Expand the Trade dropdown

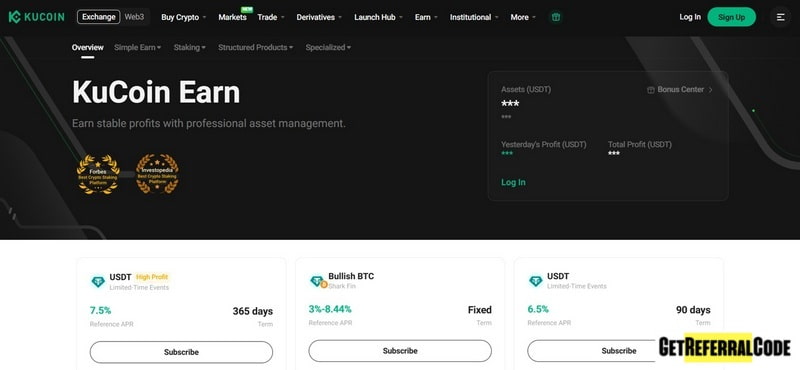tap(271, 17)
